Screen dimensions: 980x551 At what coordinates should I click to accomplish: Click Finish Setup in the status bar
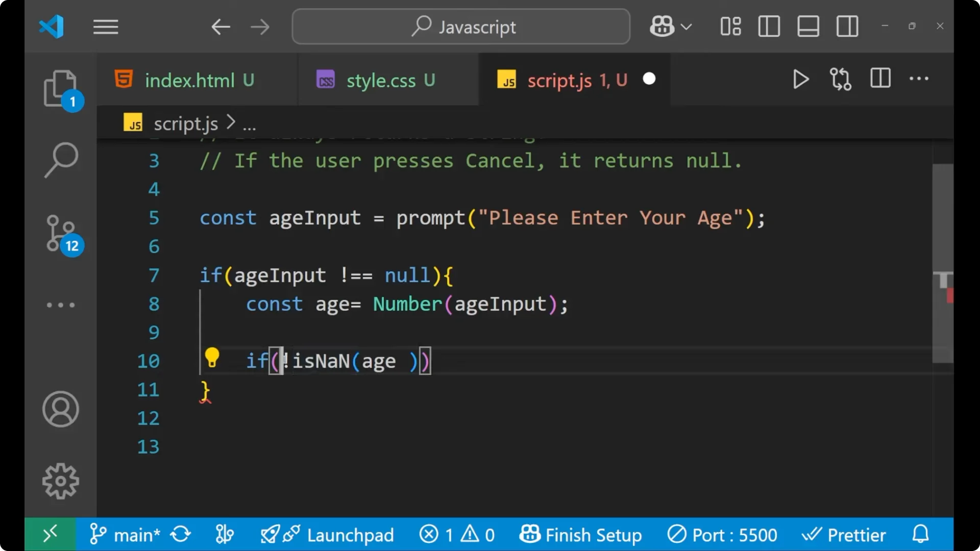tap(581, 535)
